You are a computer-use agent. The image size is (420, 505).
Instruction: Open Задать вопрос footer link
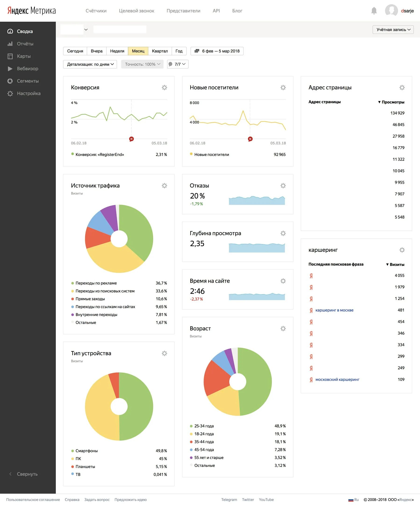97,500
